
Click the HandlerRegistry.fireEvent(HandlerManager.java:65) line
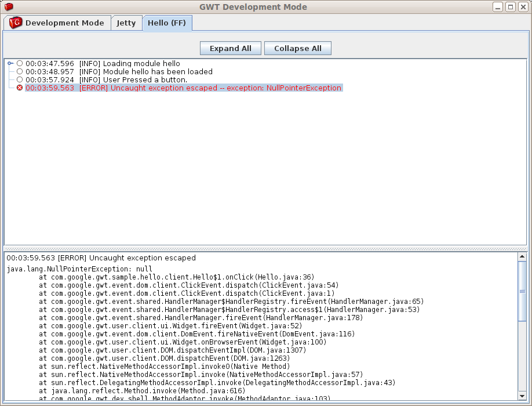coord(231,302)
